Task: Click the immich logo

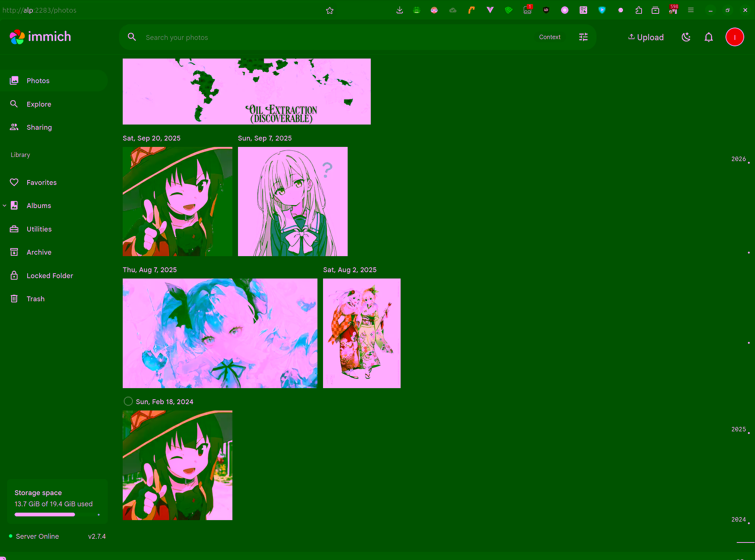Action: click(40, 37)
